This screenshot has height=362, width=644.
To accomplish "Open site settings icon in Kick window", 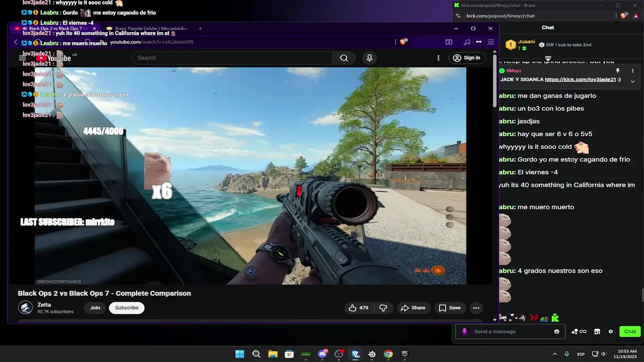I will pos(457,16).
